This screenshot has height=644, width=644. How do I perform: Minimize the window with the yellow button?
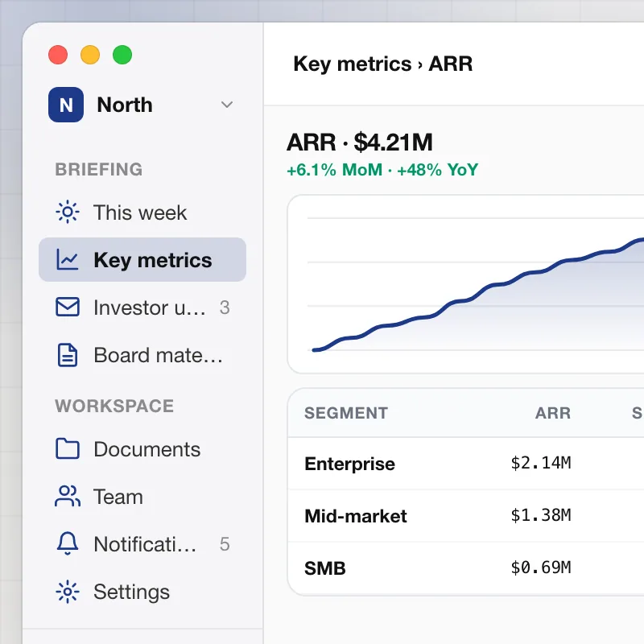click(90, 55)
